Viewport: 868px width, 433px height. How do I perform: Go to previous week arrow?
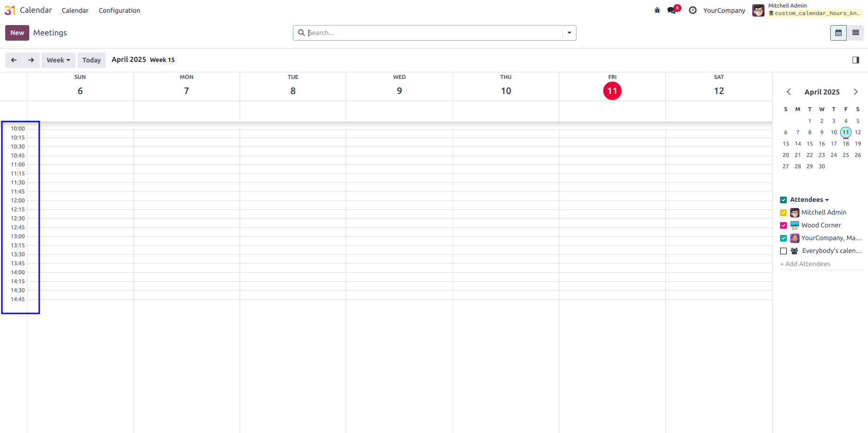click(x=14, y=60)
